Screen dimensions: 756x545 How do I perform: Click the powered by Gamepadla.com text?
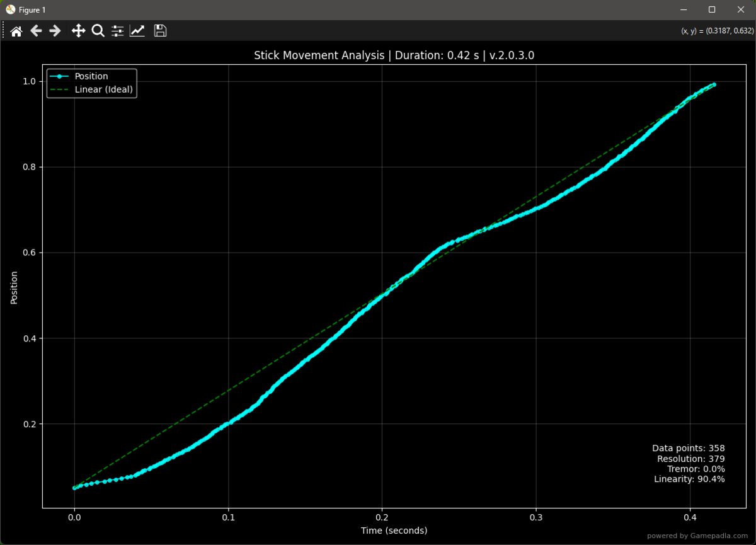pos(697,536)
